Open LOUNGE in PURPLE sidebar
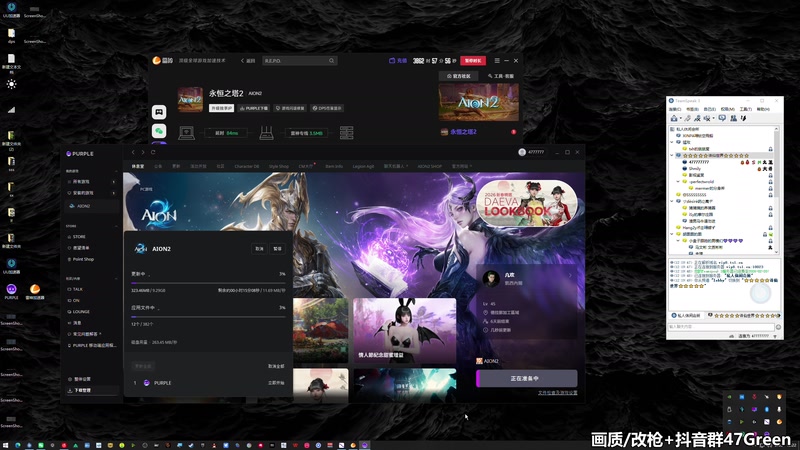 pos(81,311)
